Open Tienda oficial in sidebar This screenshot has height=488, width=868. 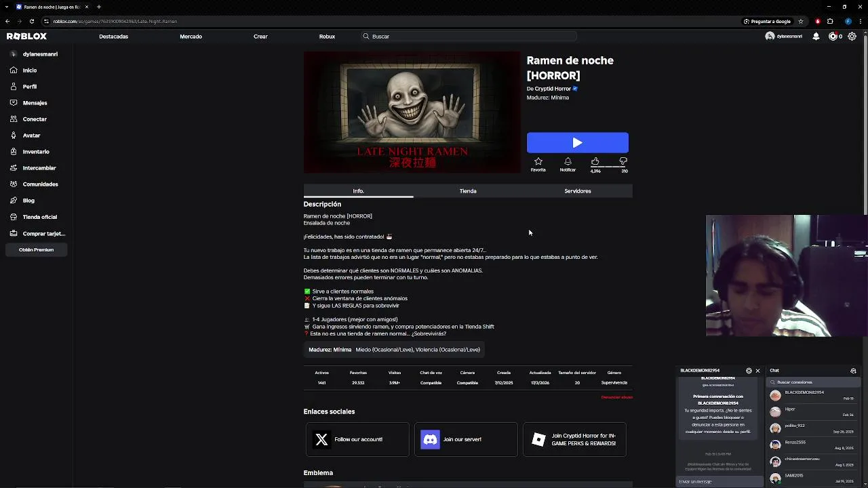(39, 217)
